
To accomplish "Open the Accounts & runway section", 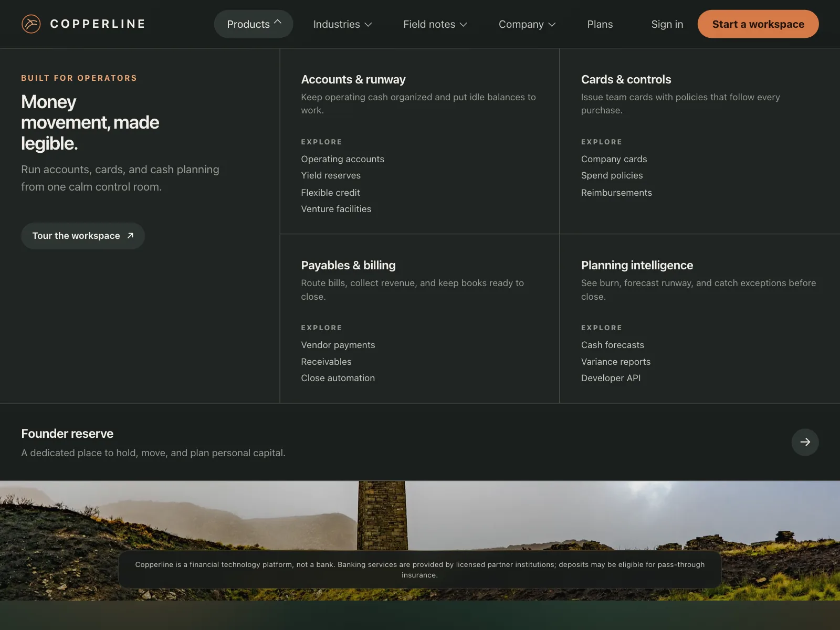I will [x=353, y=79].
